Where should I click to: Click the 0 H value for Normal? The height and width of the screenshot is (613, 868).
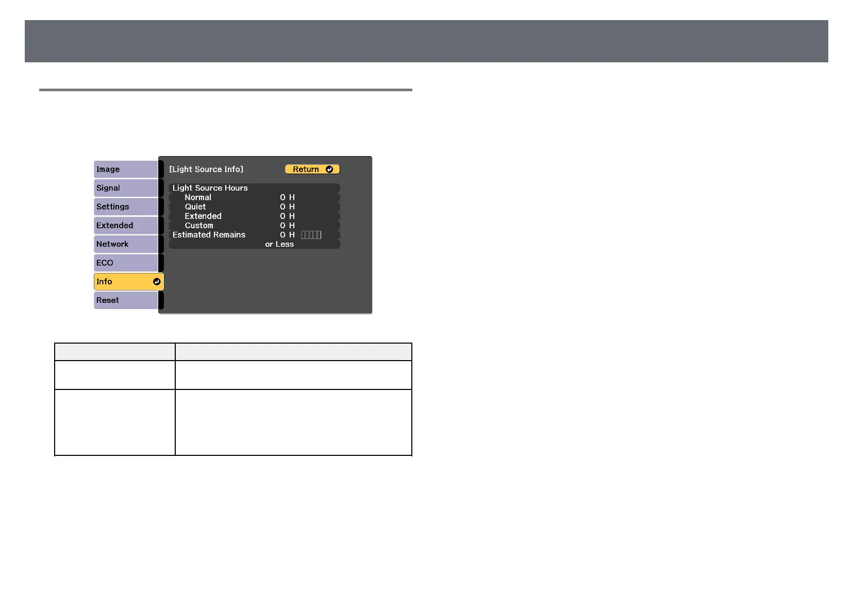(288, 197)
